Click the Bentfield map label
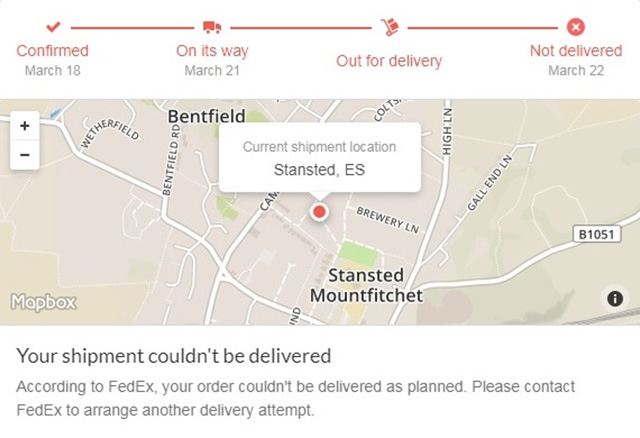This screenshot has height=438, width=640. coord(207,116)
